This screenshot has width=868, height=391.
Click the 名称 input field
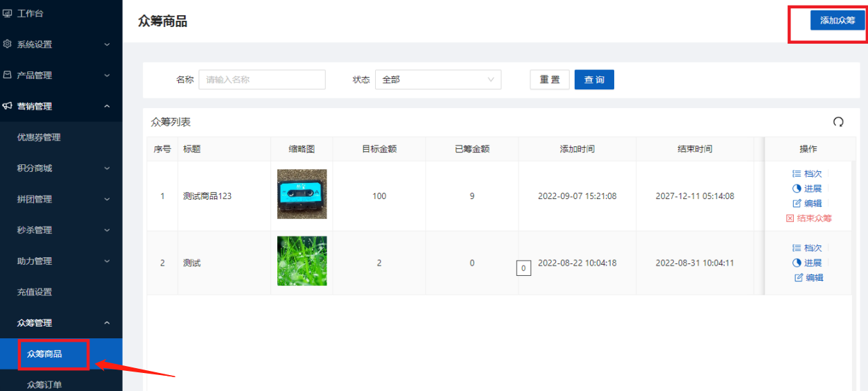(262, 80)
